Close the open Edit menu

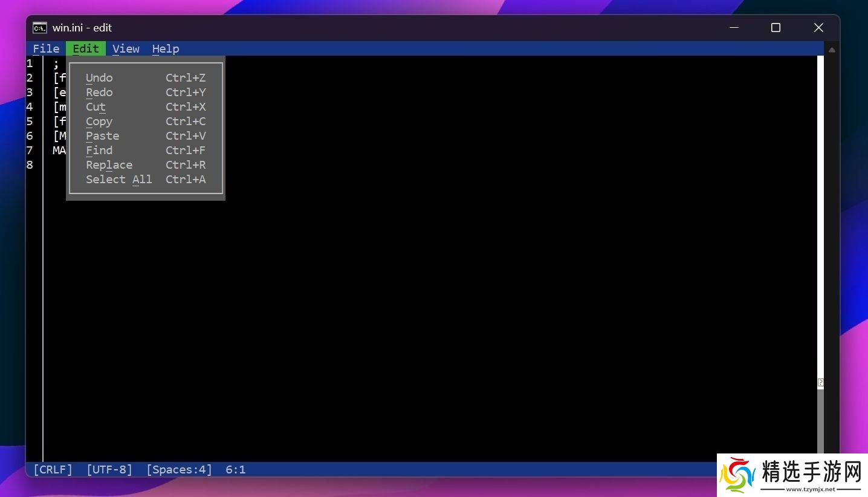pyautogui.click(x=86, y=49)
